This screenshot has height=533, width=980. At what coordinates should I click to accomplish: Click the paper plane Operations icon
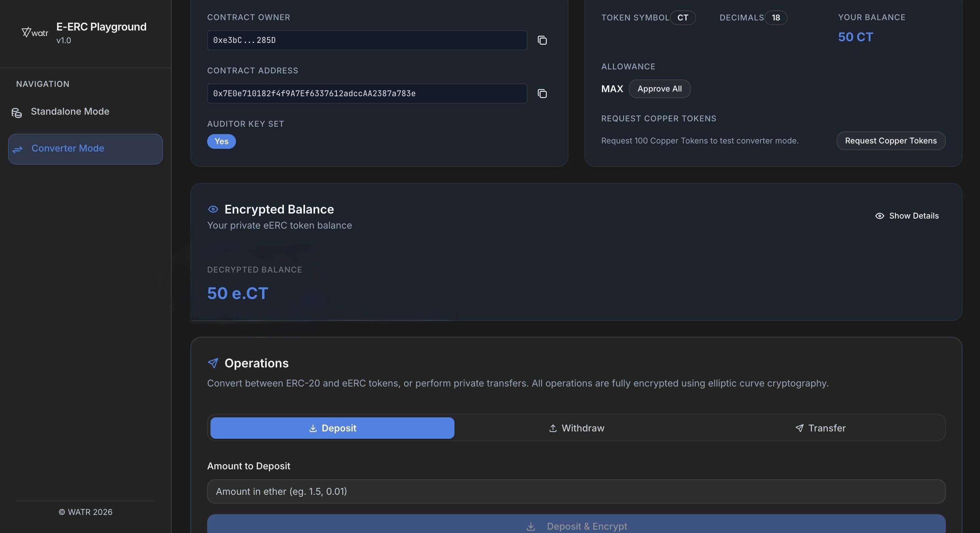[x=213, y=363]
